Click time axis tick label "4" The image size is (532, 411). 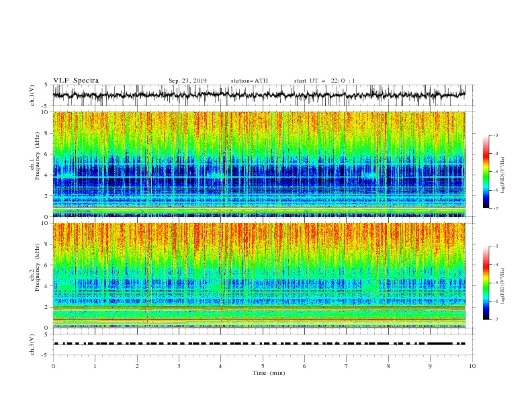[221, 366]
